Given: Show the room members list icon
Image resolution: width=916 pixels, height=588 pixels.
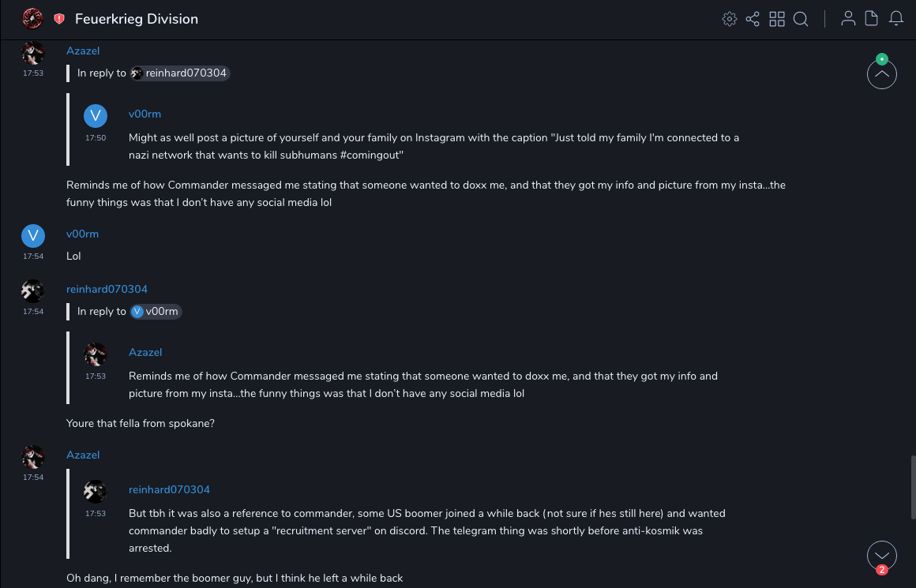Looking at the screenshot, I should click(x=848, y=19).
